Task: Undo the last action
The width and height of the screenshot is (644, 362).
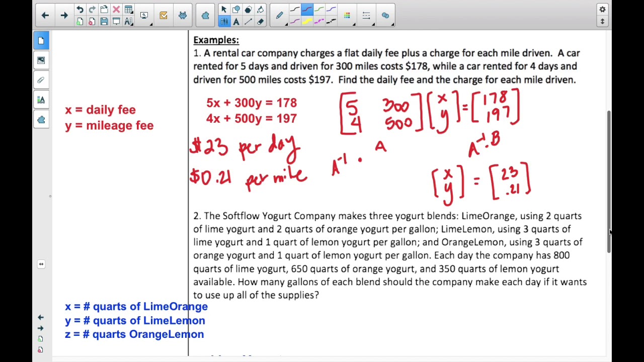Action: click(x=80, y=10)
